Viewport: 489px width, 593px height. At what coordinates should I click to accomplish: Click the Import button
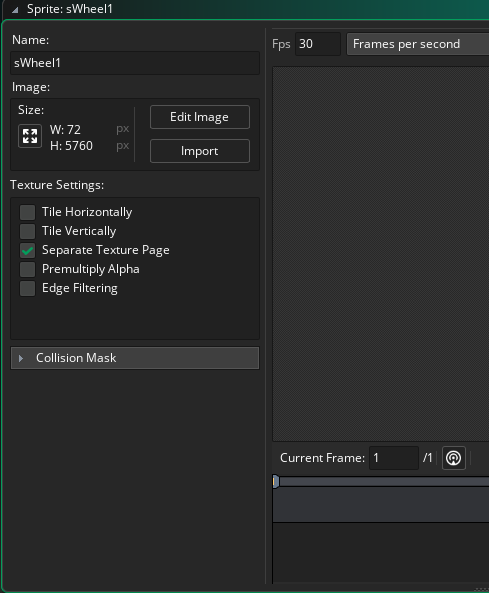pyautogui.click(x=200, y=151)
